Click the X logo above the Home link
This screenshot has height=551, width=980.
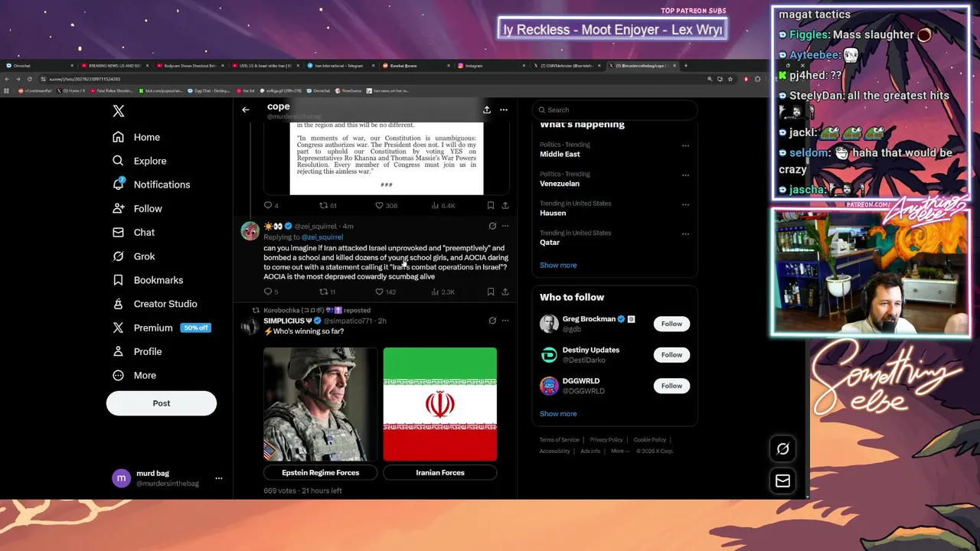click(119, 111)
